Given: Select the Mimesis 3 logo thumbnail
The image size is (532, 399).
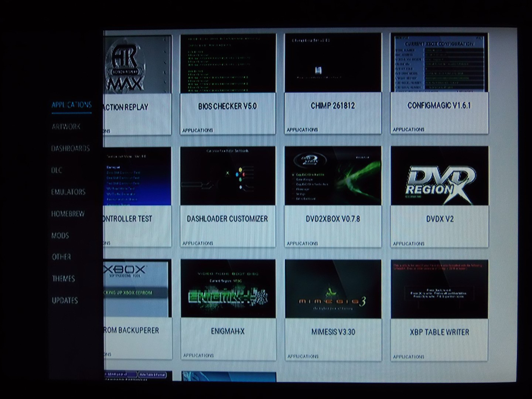Looking at the screenshot, I should [333, 289].
